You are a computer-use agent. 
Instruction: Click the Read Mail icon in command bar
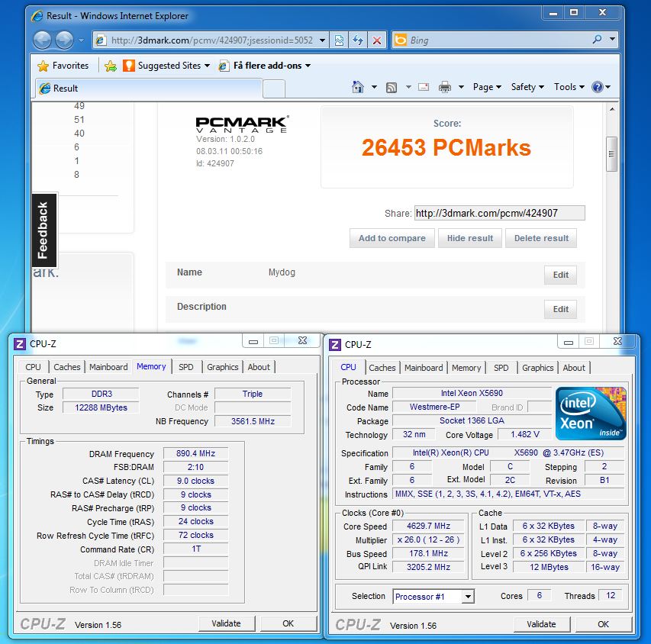coord(424,87)
